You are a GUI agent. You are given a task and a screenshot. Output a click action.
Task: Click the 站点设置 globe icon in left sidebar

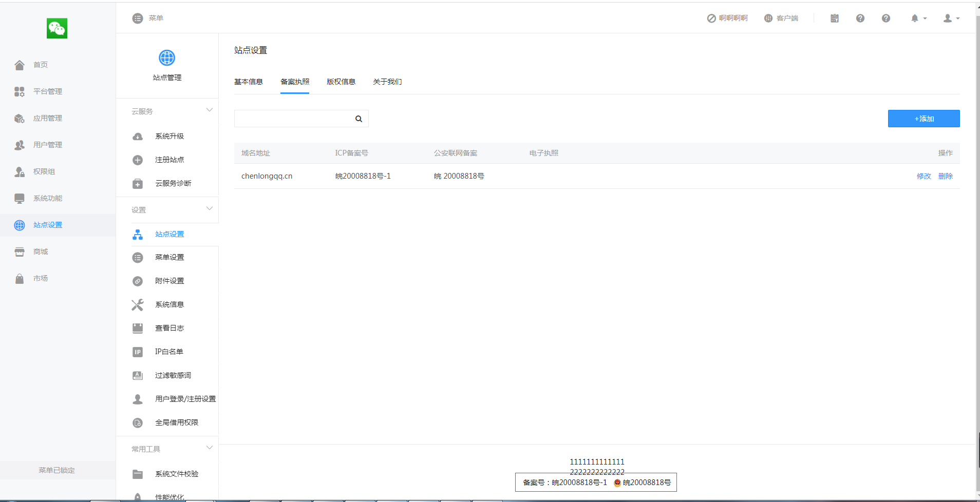pos(20,225)
